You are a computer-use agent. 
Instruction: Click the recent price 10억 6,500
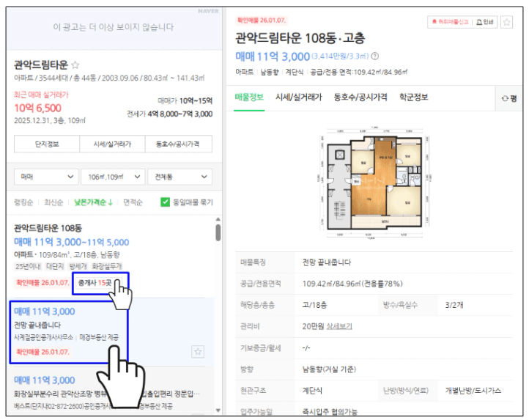coord(38,108)
